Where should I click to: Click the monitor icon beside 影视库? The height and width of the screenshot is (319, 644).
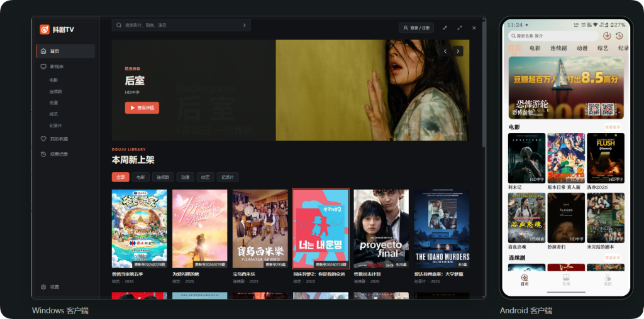click(43, 67)
